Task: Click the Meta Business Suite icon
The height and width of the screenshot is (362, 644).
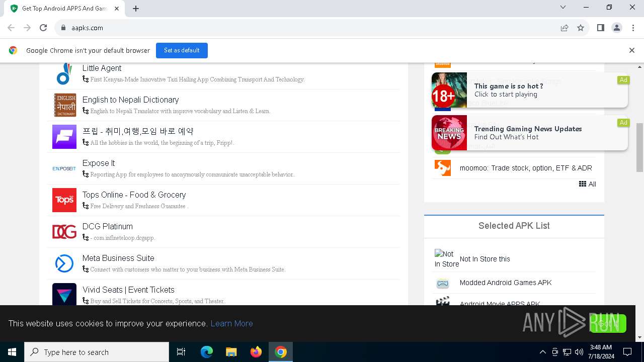Action: [x=64, y=263]
